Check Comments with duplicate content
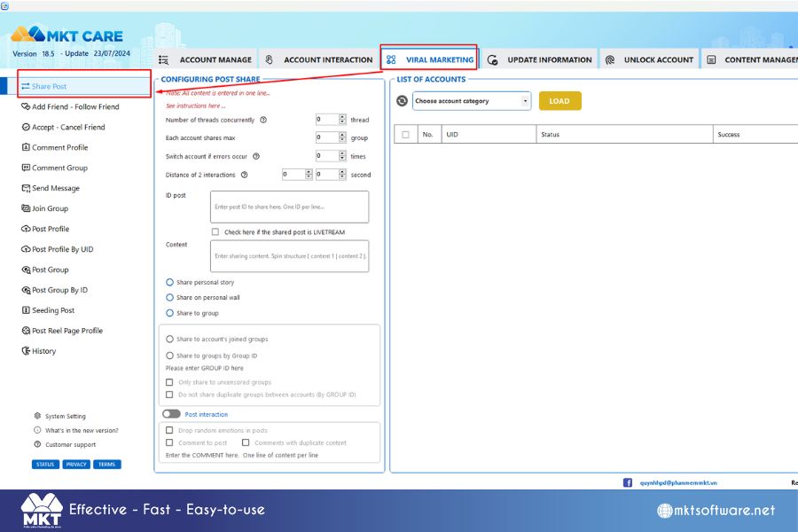 246,442
